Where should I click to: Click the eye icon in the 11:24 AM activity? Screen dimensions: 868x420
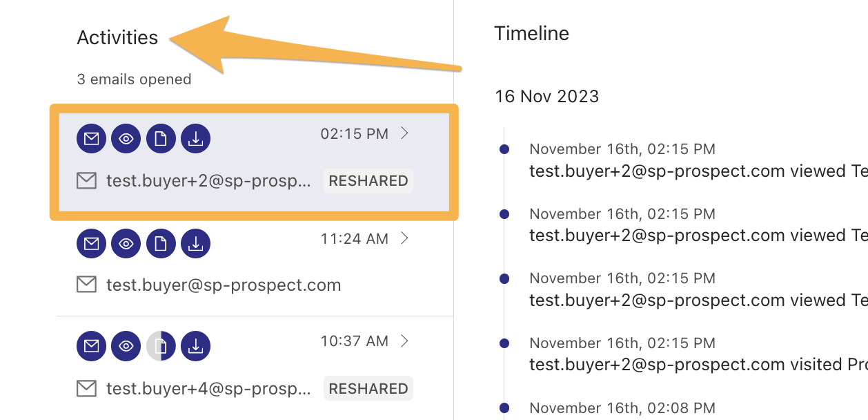126,243
